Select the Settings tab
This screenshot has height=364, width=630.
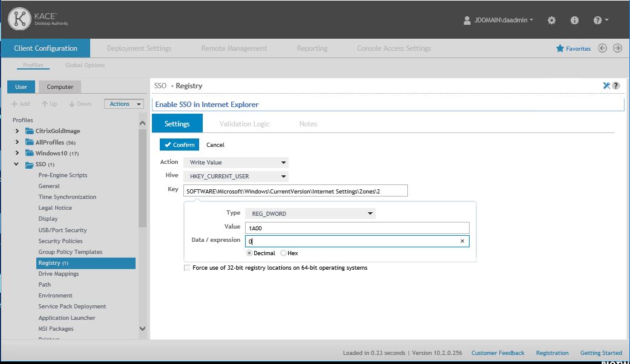(x=177, y=123)
